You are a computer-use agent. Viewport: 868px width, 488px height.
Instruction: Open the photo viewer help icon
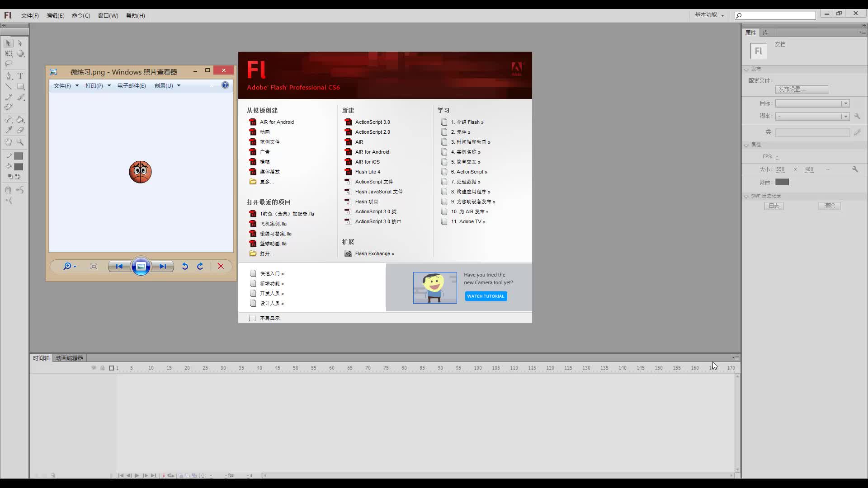point(225,85)
